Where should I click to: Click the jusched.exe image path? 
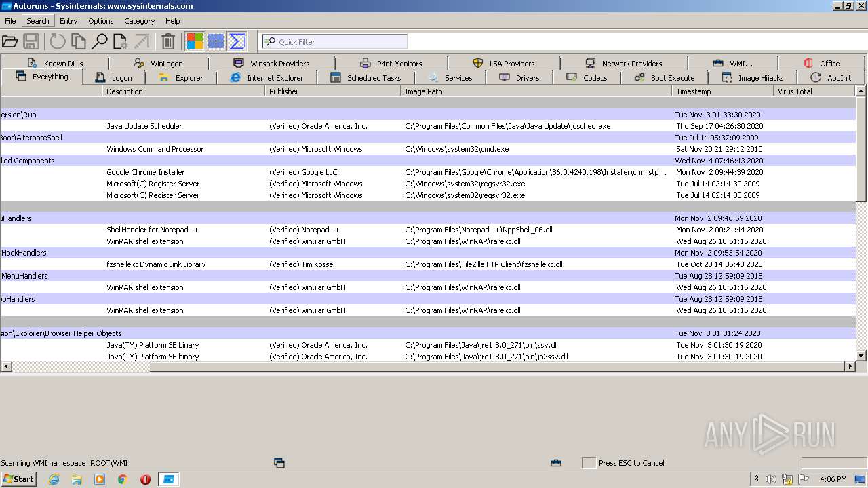pos(508,126)
